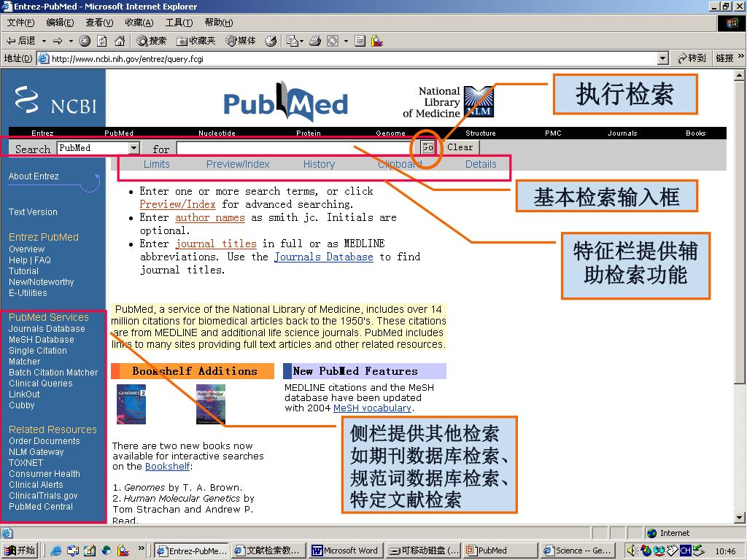Refresh the page using the Refresh icon

102,41
